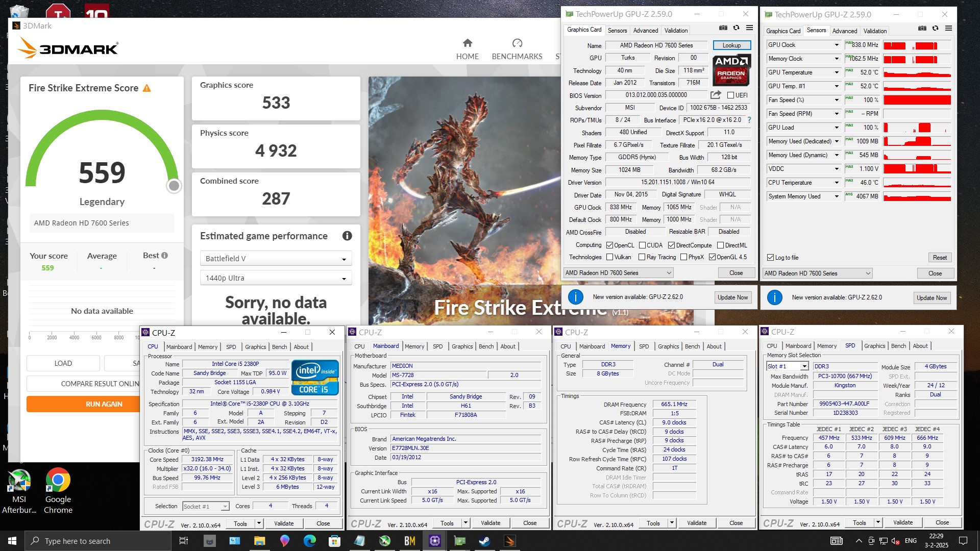
Task: Click the Reset button in the GPU-Z Sensors window
Action: (940, 258)
